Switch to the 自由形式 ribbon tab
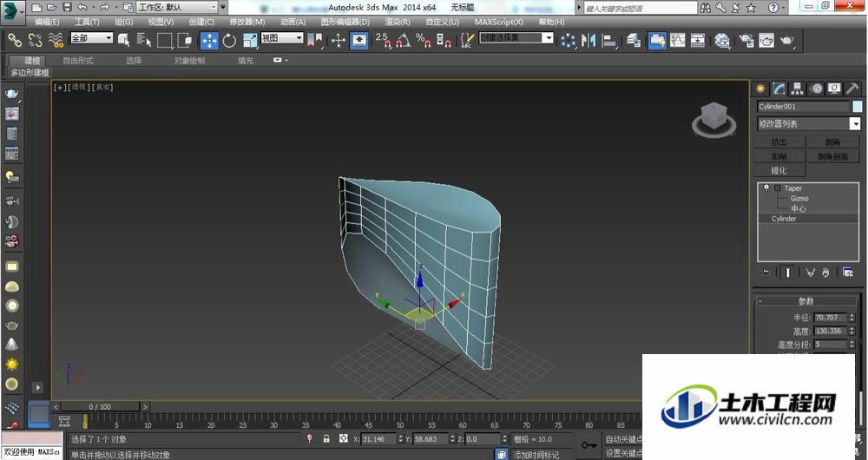Viewport: 868px width, 460px height. coord(78,61)
